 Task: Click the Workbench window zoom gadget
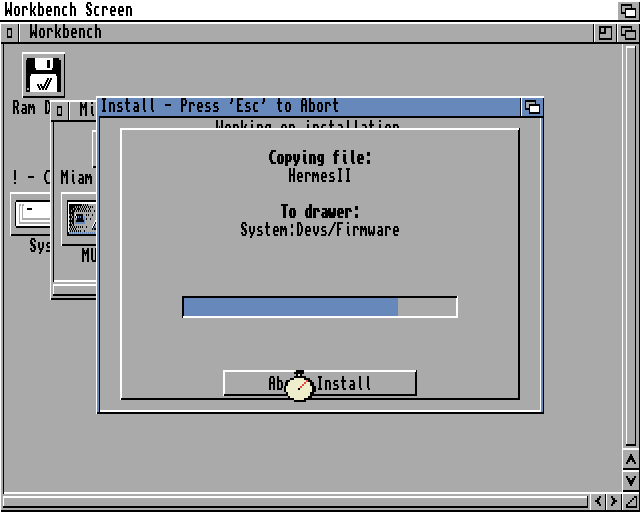605,33
